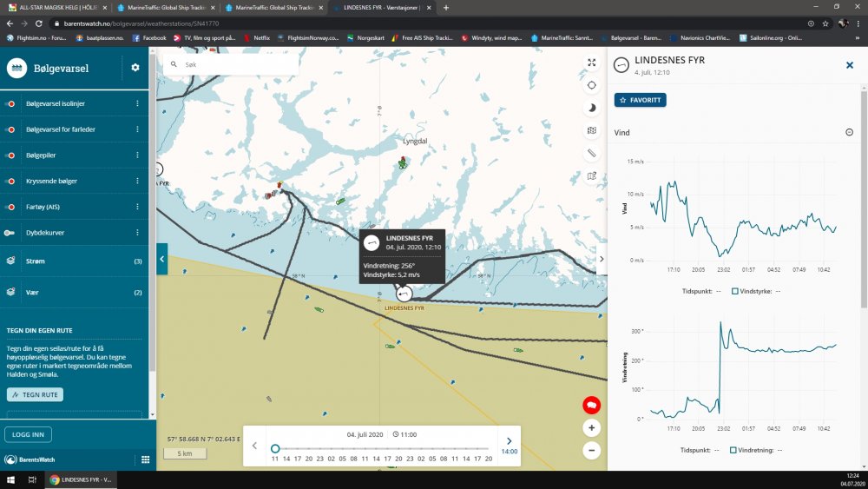This screenshot has width=868, height=489.
Task: Close the LINDESNES FYR panel
Action: pos(850,65)
